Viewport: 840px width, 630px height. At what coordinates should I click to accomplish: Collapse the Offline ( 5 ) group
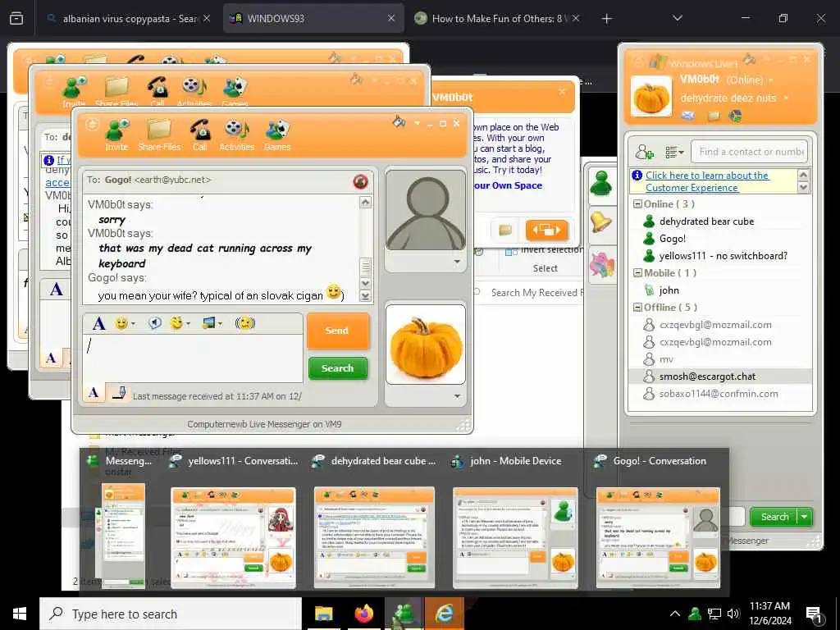tap(637, 308)
